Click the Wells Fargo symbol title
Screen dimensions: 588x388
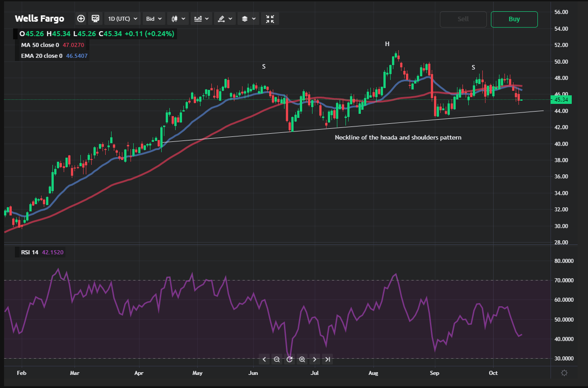pos(39,19)
